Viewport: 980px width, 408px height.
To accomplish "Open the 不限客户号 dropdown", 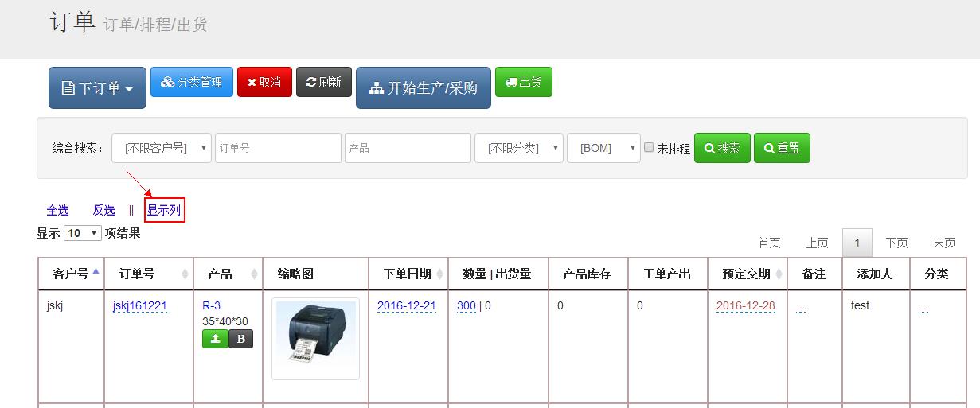I will pos(162,148).
